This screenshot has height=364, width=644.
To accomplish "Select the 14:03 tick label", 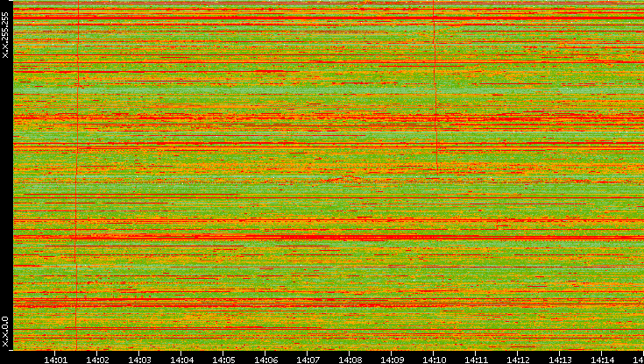I will [139, 360].
